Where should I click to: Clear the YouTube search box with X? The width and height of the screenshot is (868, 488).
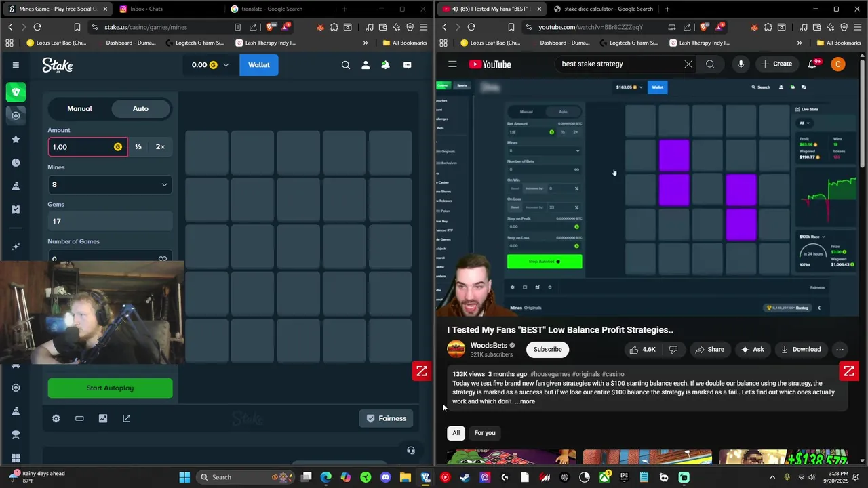(688, 64)
